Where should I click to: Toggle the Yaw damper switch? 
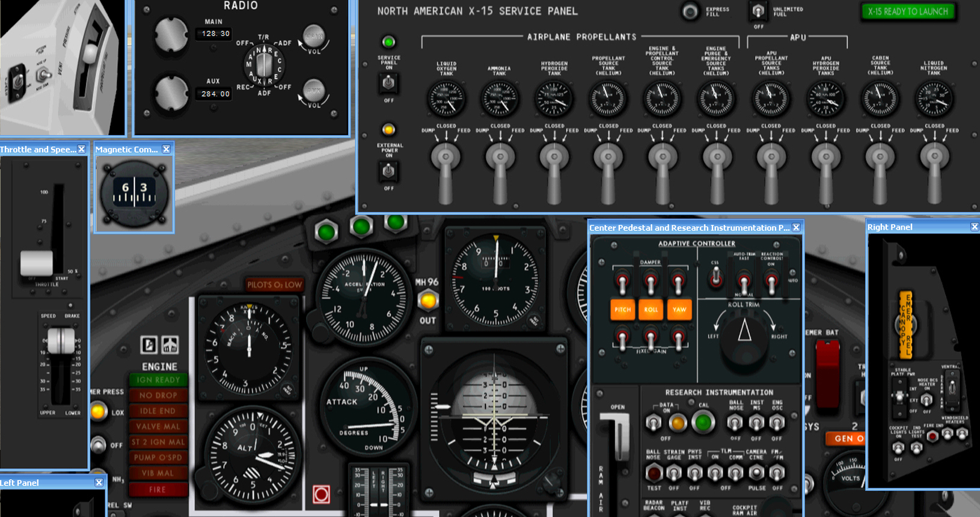point(678,281)
